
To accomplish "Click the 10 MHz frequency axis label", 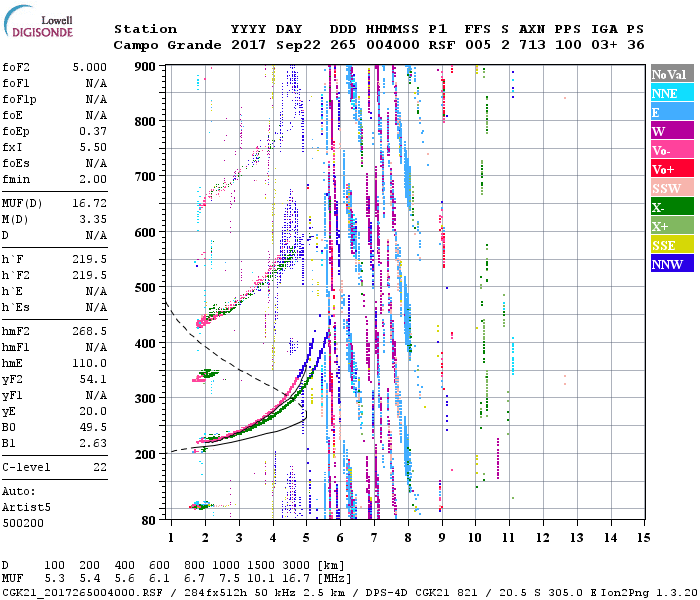I will click(x=475, y=538).
